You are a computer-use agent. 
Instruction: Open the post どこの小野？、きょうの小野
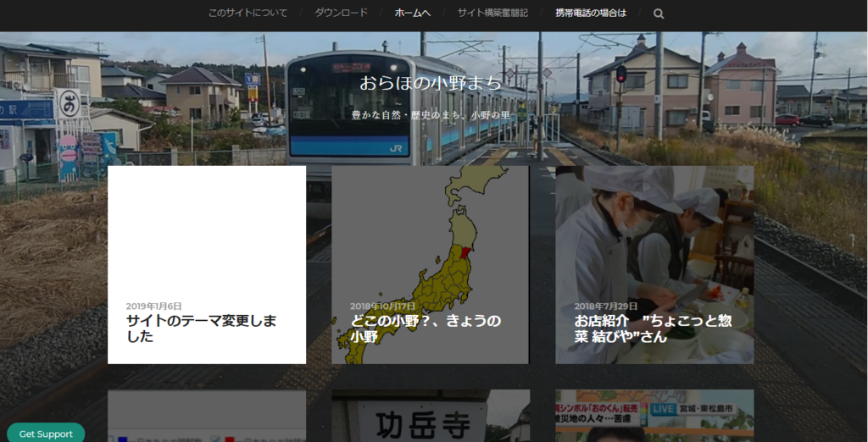(426, 328)
